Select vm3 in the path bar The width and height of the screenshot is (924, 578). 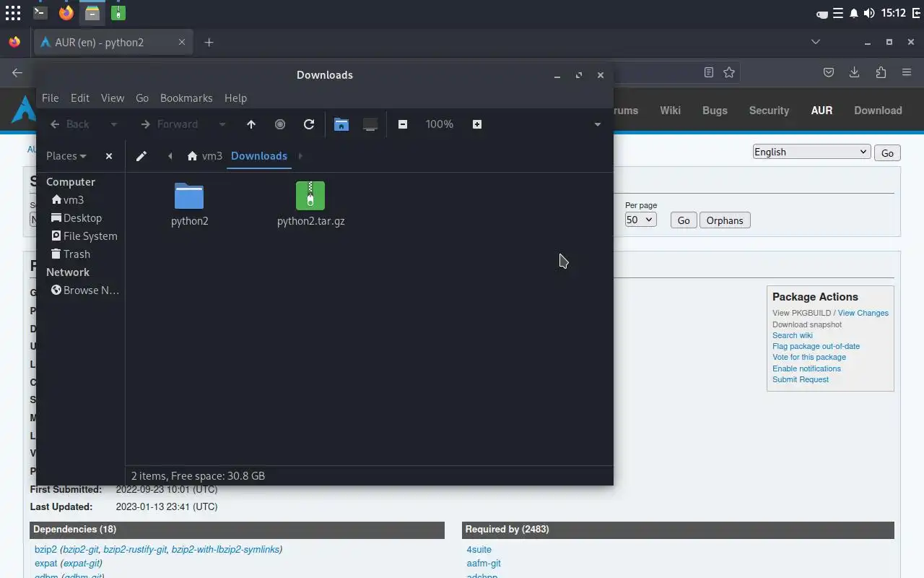pos(205,156)
